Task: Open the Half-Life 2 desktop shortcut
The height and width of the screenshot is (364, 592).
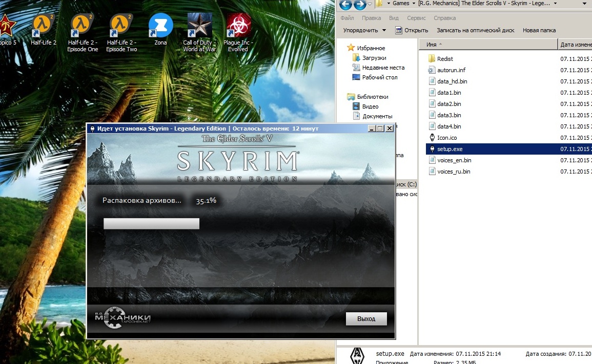Action: (x=44, y=29)
